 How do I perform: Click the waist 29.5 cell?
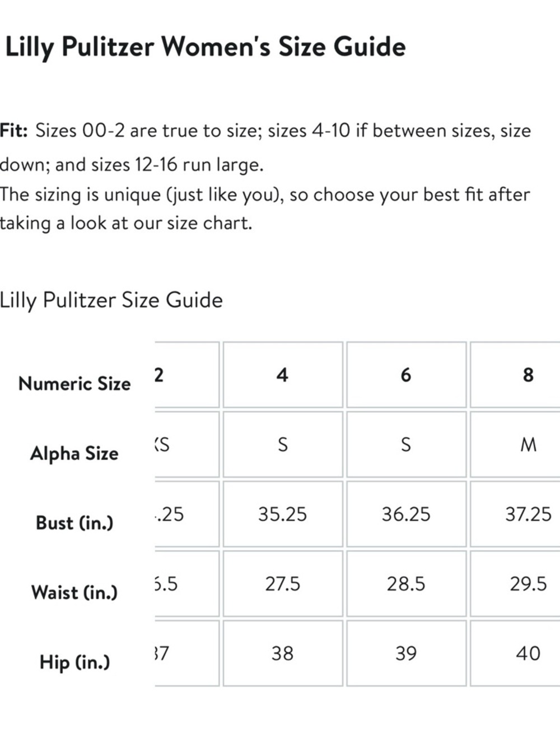click(x=515, y=583)
